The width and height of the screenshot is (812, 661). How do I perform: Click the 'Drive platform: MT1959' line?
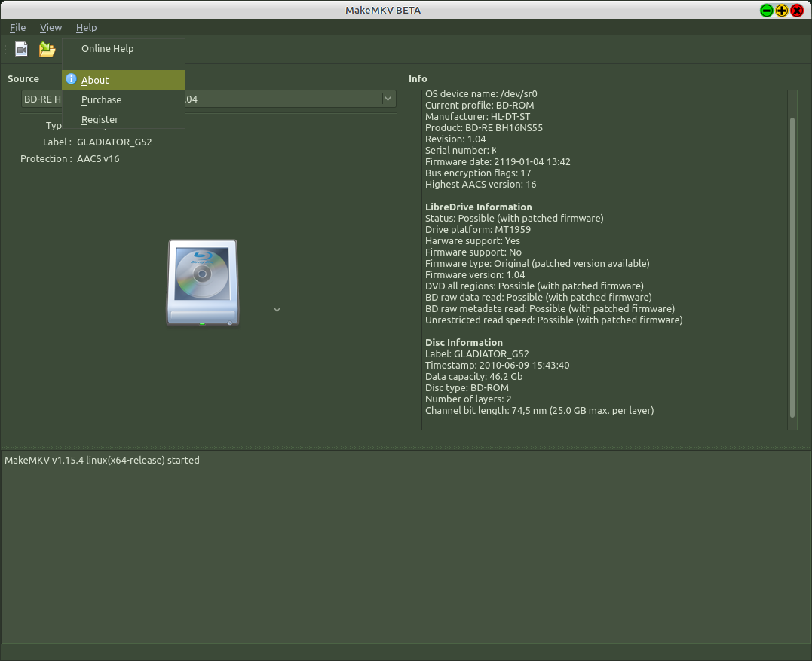(478, 229)
